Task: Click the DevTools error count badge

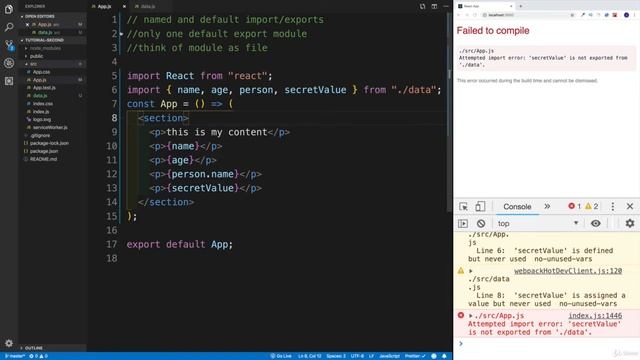Action: [574, 207]
